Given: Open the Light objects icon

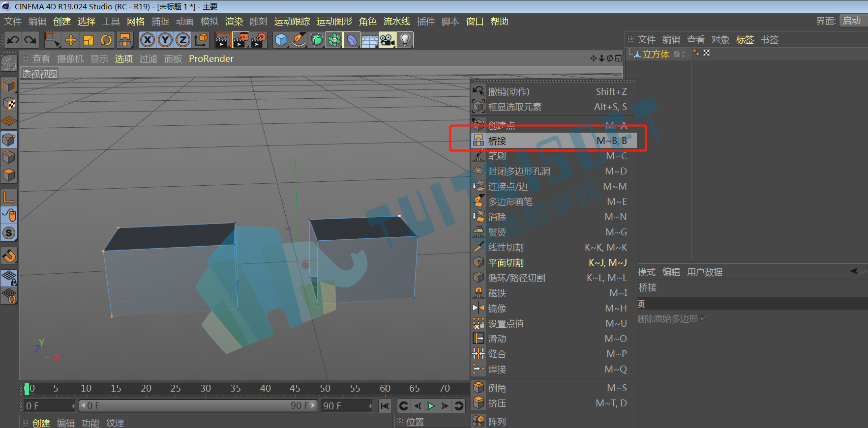Looking at the screenshot, I should coord(405,40).
